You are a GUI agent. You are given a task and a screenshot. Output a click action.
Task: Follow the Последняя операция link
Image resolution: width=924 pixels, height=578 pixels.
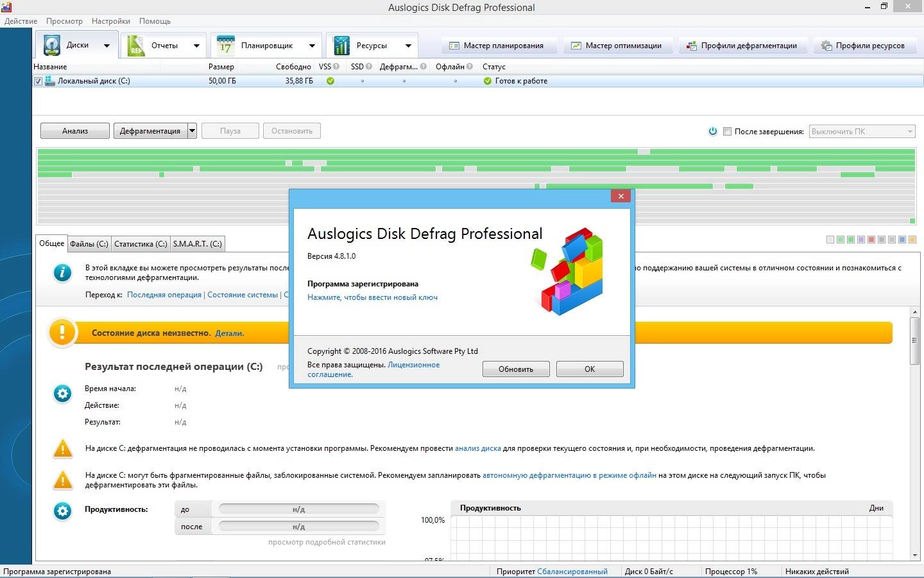pos(164,295)
